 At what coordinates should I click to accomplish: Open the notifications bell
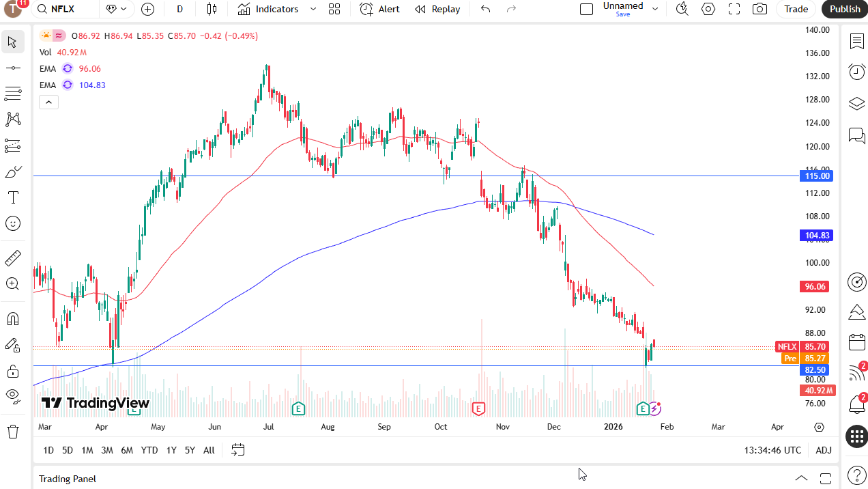point(856,404)
